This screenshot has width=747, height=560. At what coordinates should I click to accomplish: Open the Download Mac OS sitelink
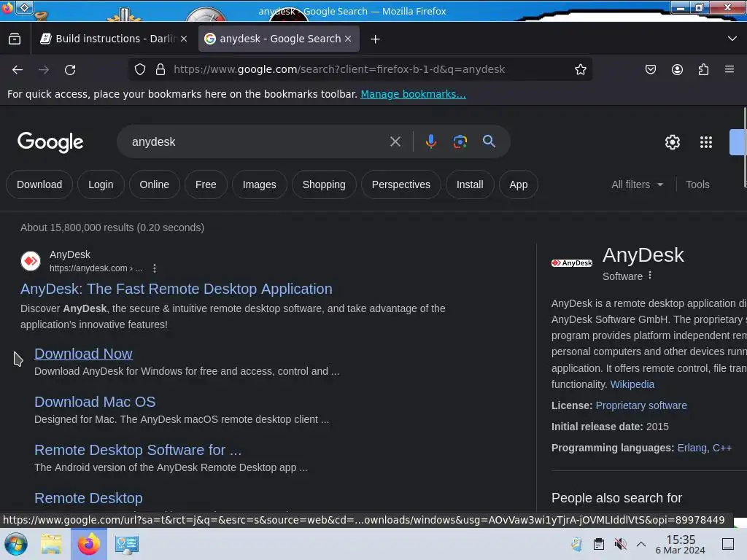(x=95, y=402)
